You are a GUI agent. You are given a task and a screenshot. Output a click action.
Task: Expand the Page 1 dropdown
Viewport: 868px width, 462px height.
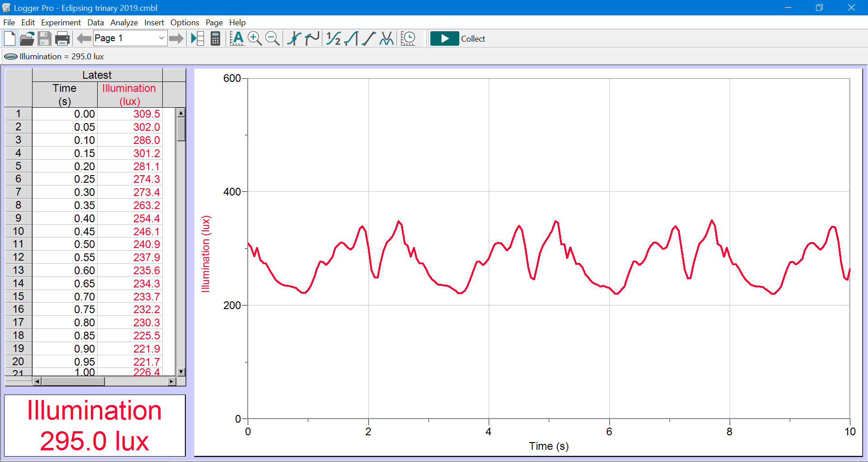tap(161, 38)
